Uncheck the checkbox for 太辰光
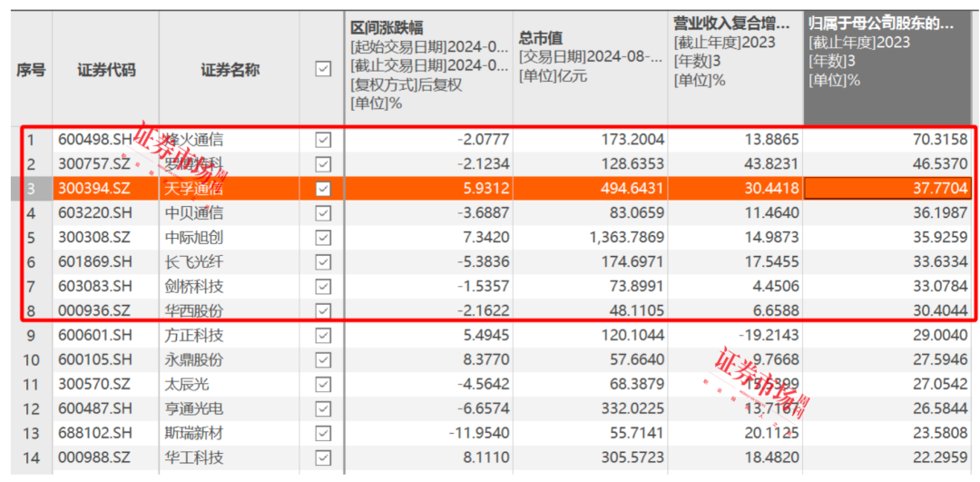This screenshot has height=482, width=980. click(x=322, y=385)
